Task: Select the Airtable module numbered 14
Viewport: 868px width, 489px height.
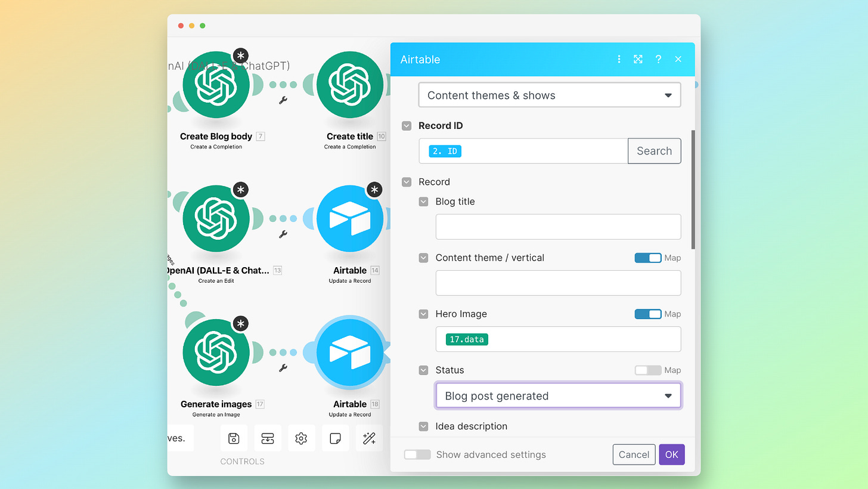Action: [350, 218]
